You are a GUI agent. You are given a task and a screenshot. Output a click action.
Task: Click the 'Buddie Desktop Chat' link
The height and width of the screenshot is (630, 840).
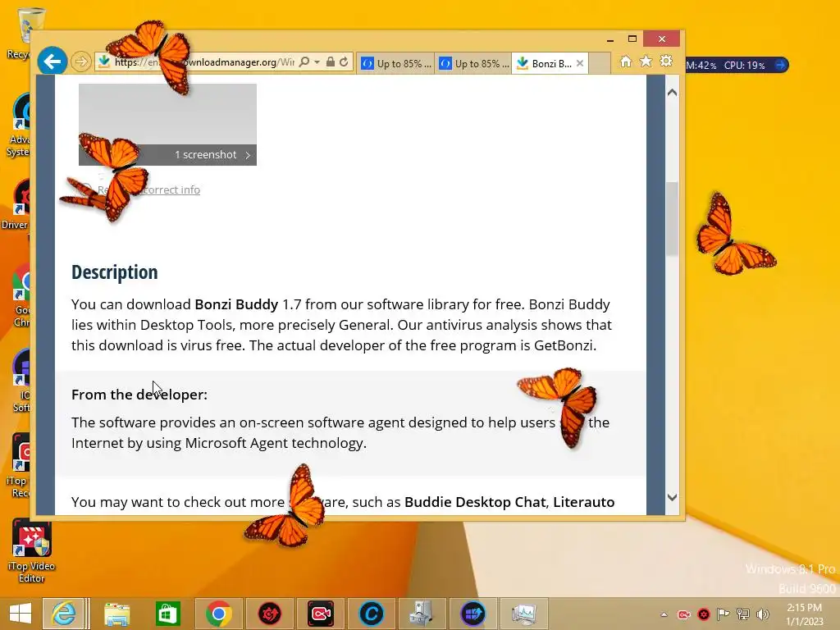pyautogui.click(x=475, y=502)
